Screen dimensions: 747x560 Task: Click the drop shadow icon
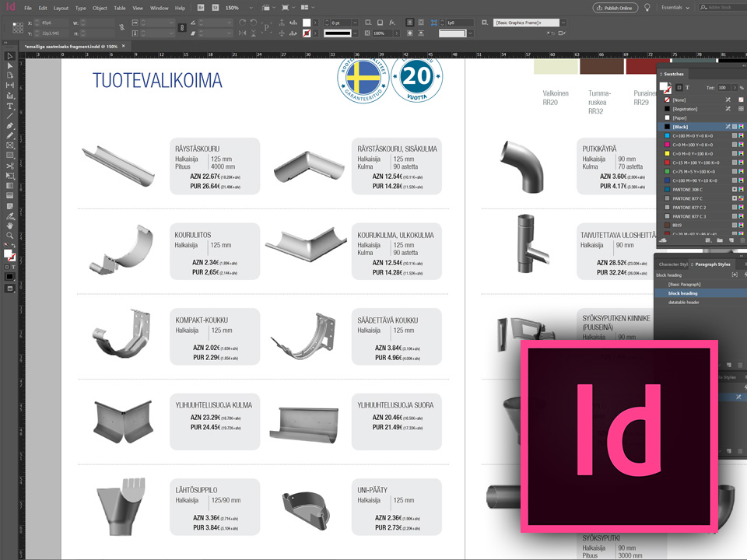pos(381,23)
